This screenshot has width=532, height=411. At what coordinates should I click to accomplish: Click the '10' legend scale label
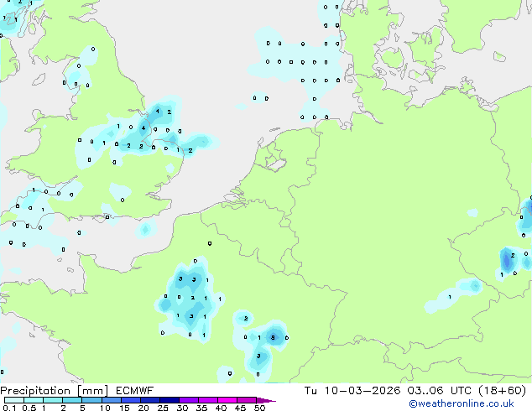coord(105,408)
